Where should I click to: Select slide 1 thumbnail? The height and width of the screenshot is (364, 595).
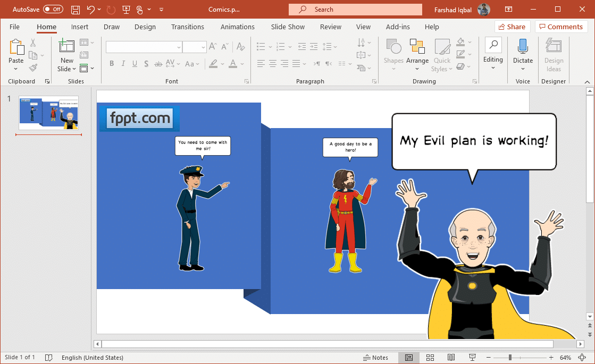coord(48,113)
